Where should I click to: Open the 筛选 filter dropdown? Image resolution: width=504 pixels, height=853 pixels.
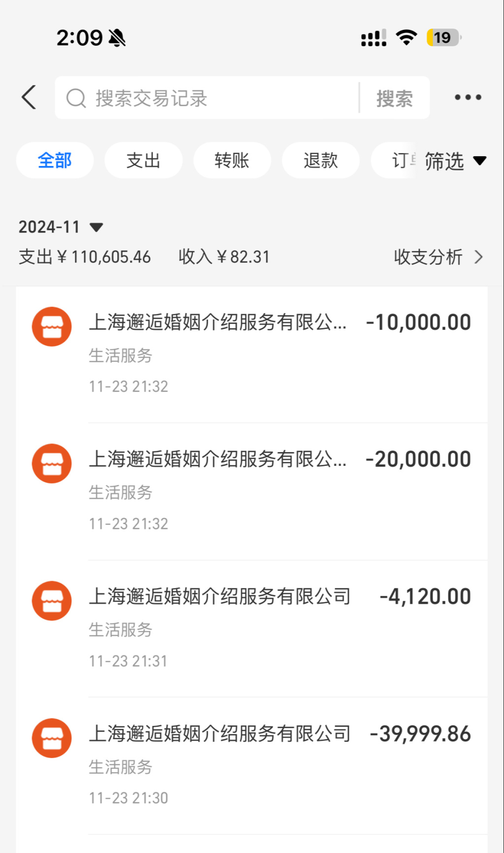click(455, 161)
